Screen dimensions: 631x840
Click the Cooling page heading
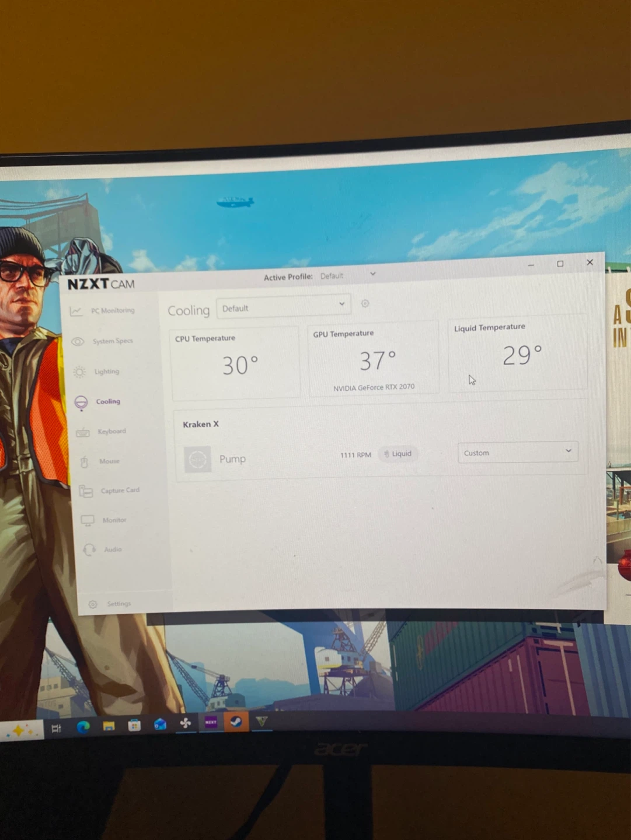coord(189,310)
